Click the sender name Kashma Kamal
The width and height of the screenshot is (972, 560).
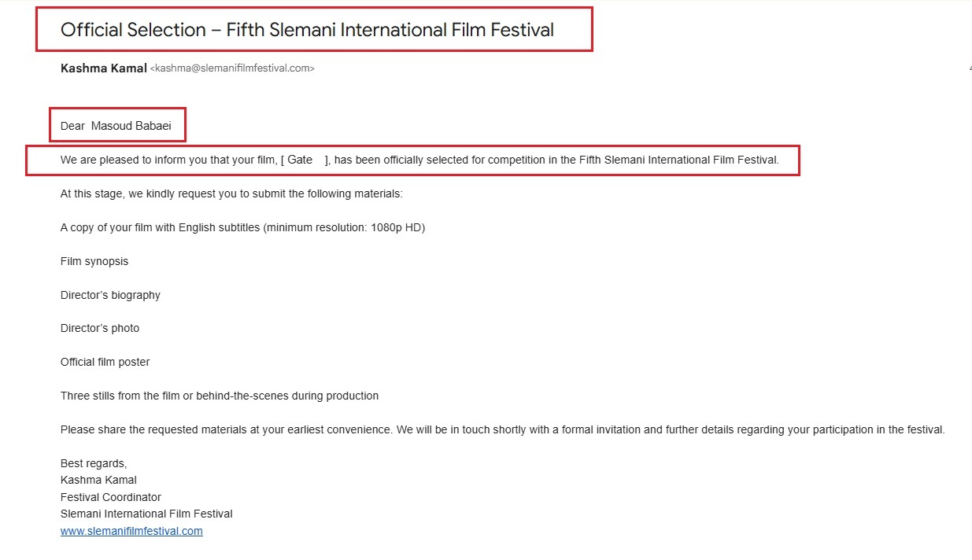coord(103,68)
